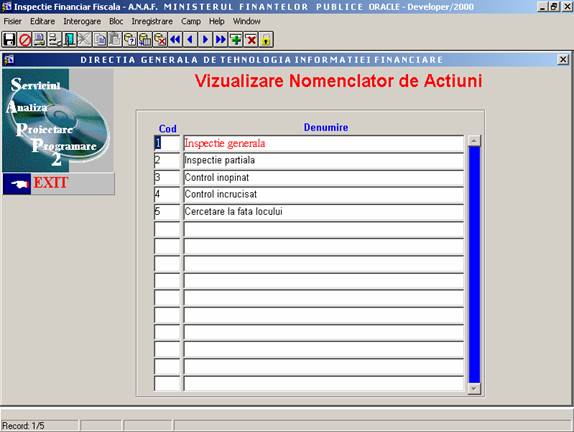Image resolution: width=574 pixels, height=432 pixels.
Task: Click the Save diskette toolbar icon
Action: pos(9,40)
